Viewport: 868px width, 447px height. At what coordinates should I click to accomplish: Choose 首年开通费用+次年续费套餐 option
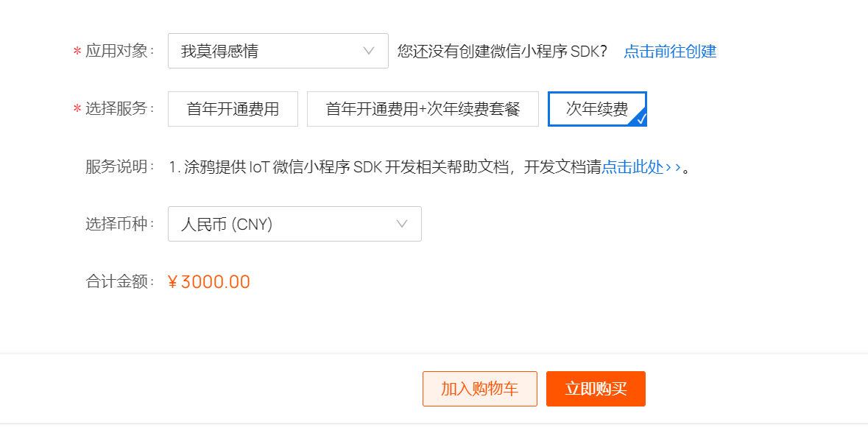(x=423, y=109)
